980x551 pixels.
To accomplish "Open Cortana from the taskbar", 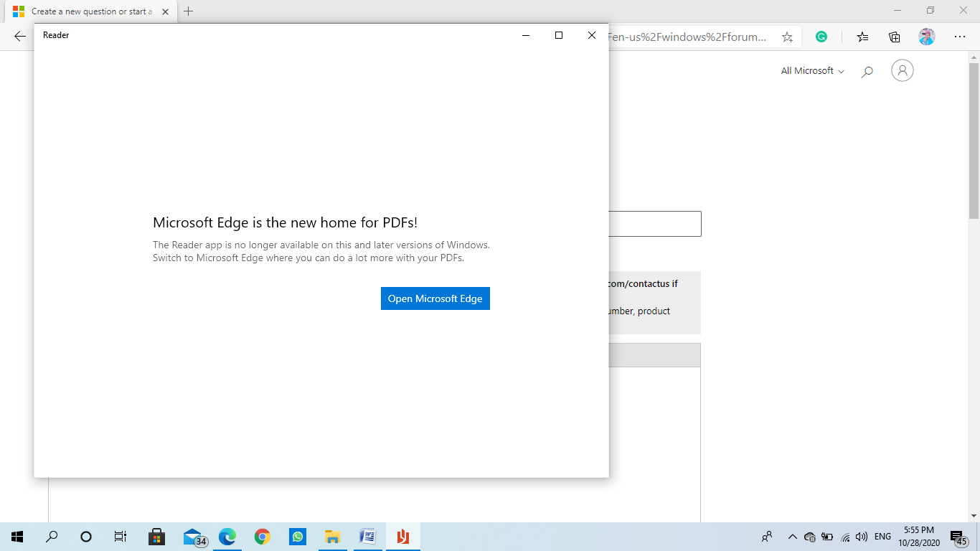I will click(86, 537).
